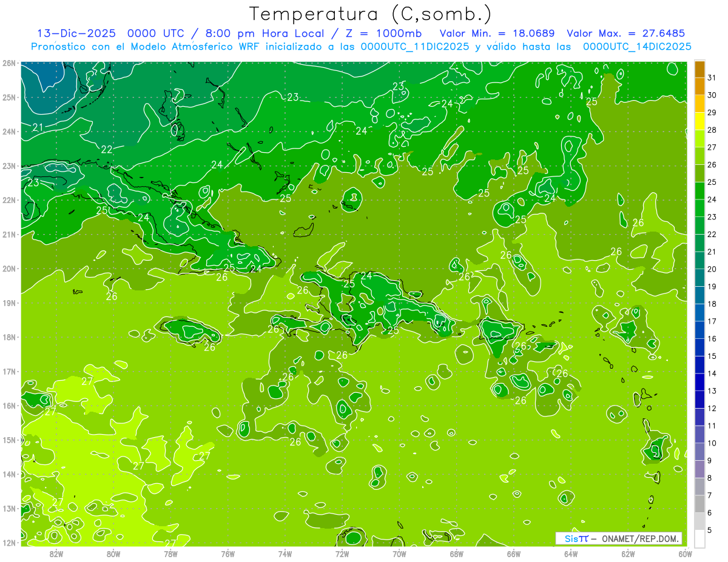Click the legend value "16"
Screen dimensions: 728x562
coord(712,338)
